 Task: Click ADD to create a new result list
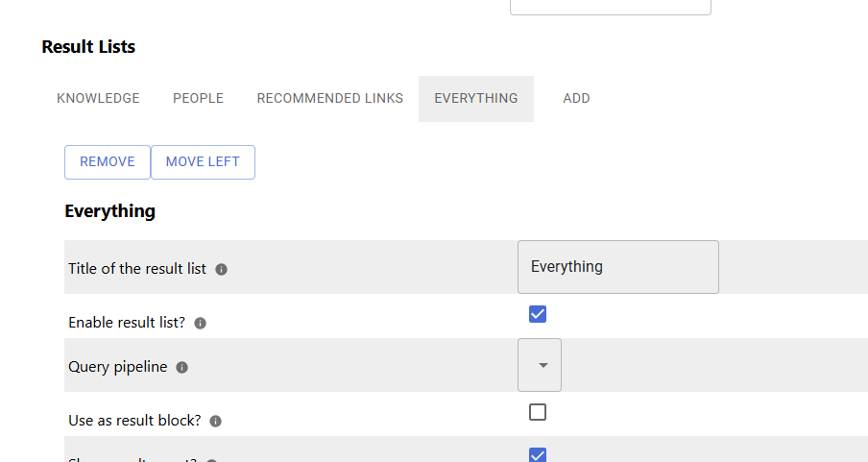click(x=576, y=99)
